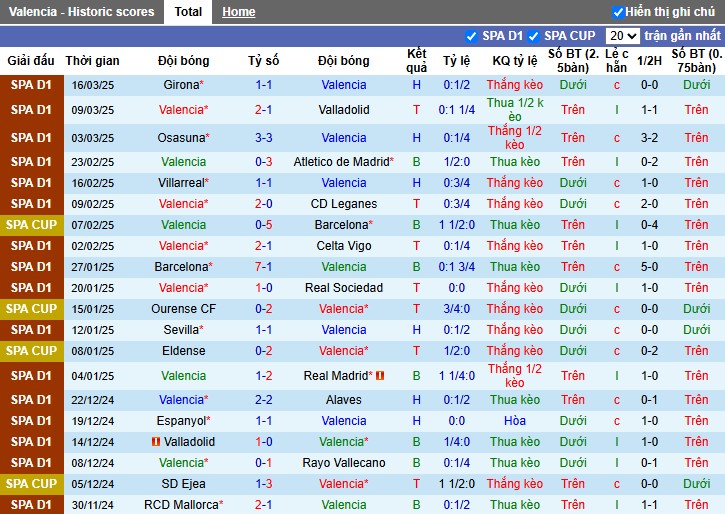
Task: Click the Thua 1/2 kèo result cell
Action: pyautogui.click(x=515, y=110)
